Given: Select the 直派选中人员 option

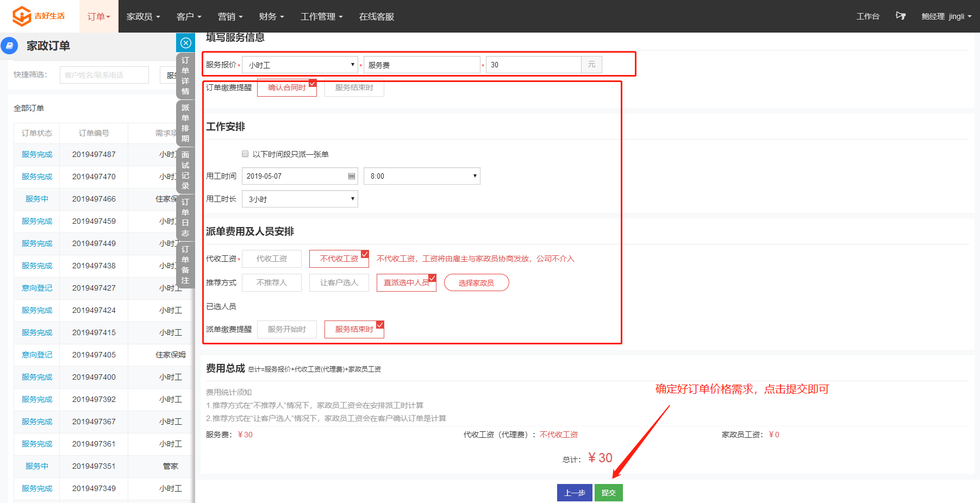Looking at the screenshot, I should click(x=407, y=282).
